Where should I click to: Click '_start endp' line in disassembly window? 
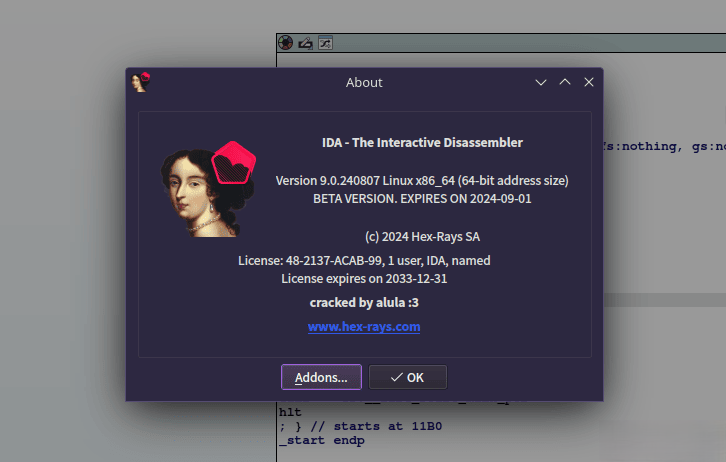pos(322,440)
